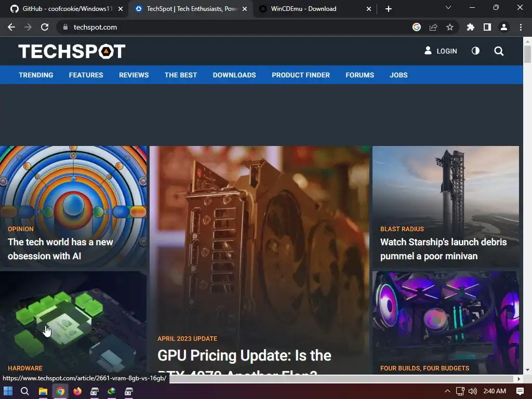Open the Extensions puzzle icon
This screenshot has width=532, height=399.
coord(471,27)
